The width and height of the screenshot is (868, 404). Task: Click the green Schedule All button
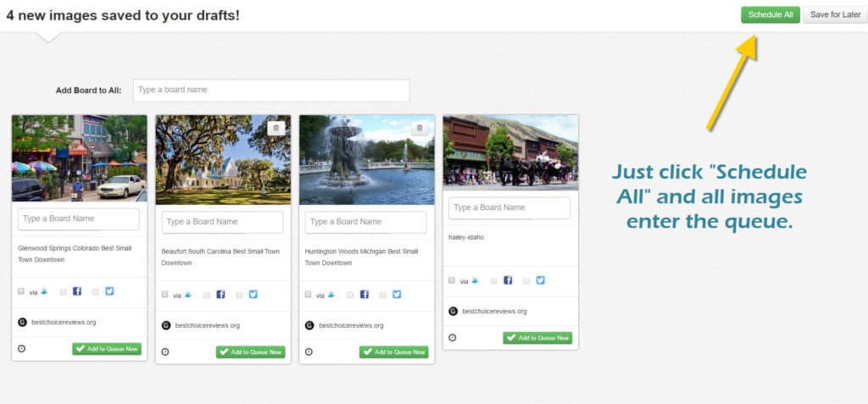(770, 15)
